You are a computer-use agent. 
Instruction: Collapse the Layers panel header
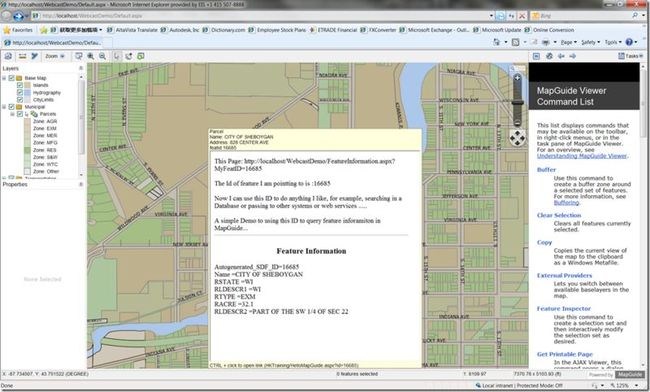[81, 68]
